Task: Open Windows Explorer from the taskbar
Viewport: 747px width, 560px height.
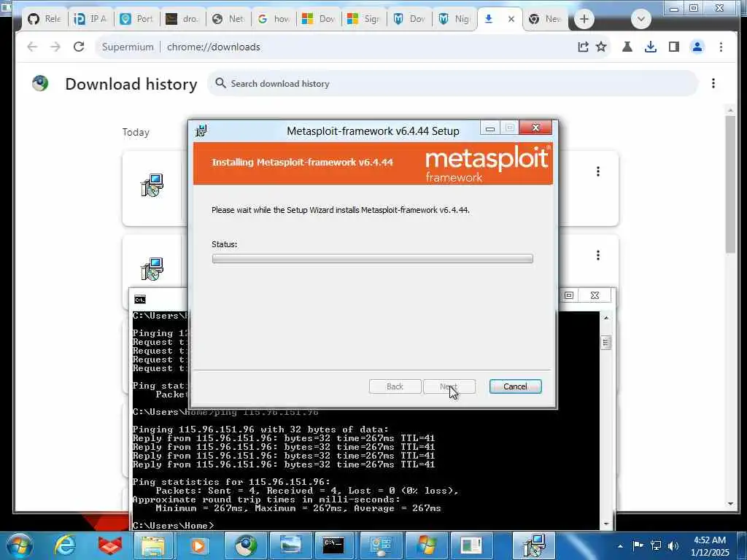Action: (152, 545)
